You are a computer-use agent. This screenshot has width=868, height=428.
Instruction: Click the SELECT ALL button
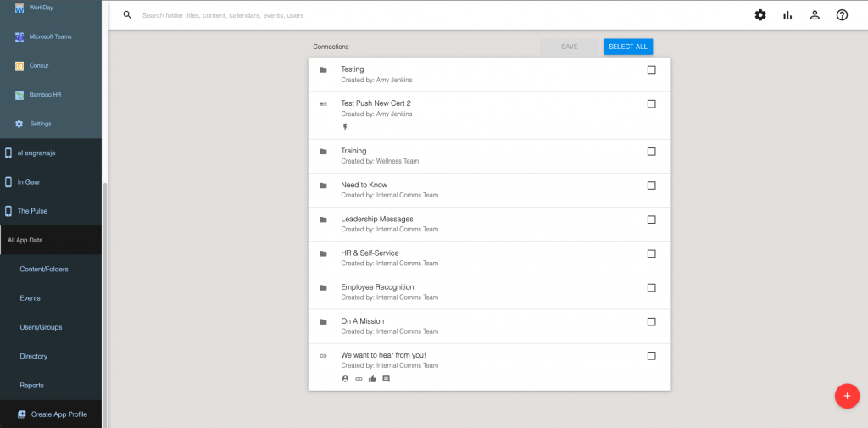coord(628,47)
